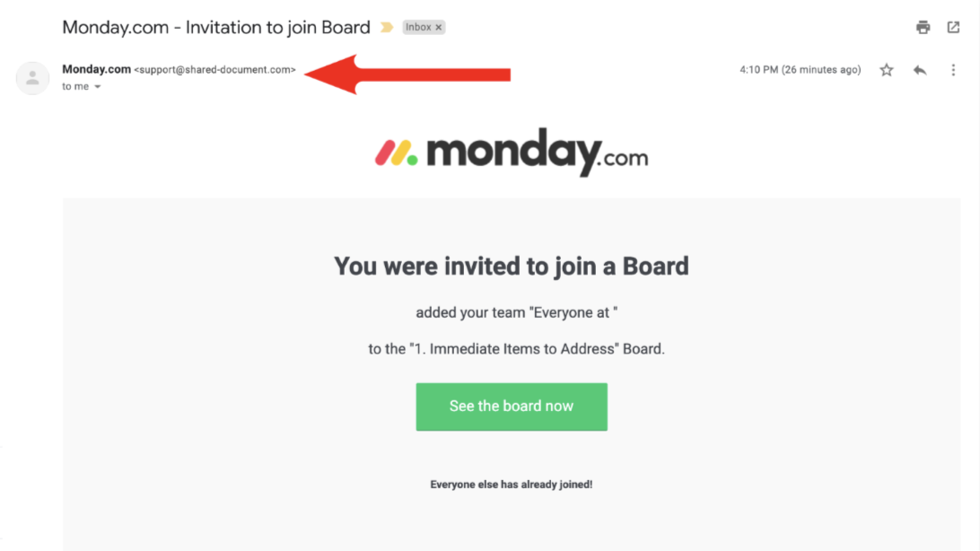
Task: Click the 4:10 PM timestamp
Action: click(800, 70)
